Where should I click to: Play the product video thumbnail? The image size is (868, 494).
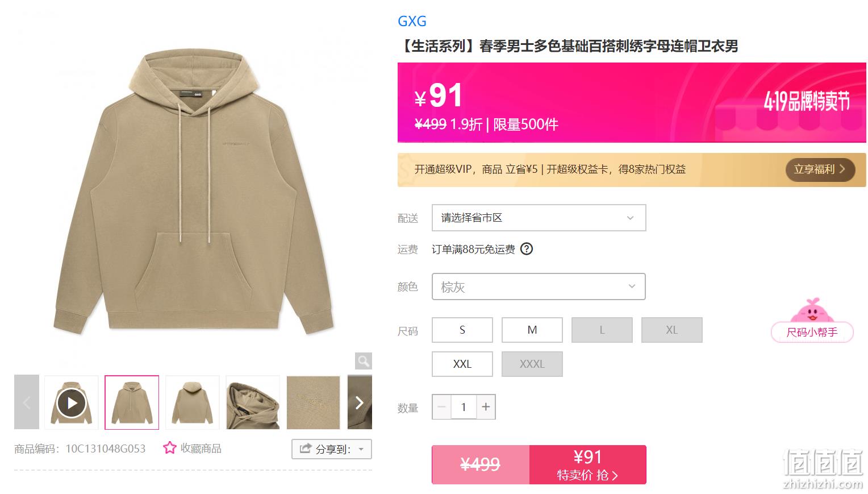tap(72, 402)
